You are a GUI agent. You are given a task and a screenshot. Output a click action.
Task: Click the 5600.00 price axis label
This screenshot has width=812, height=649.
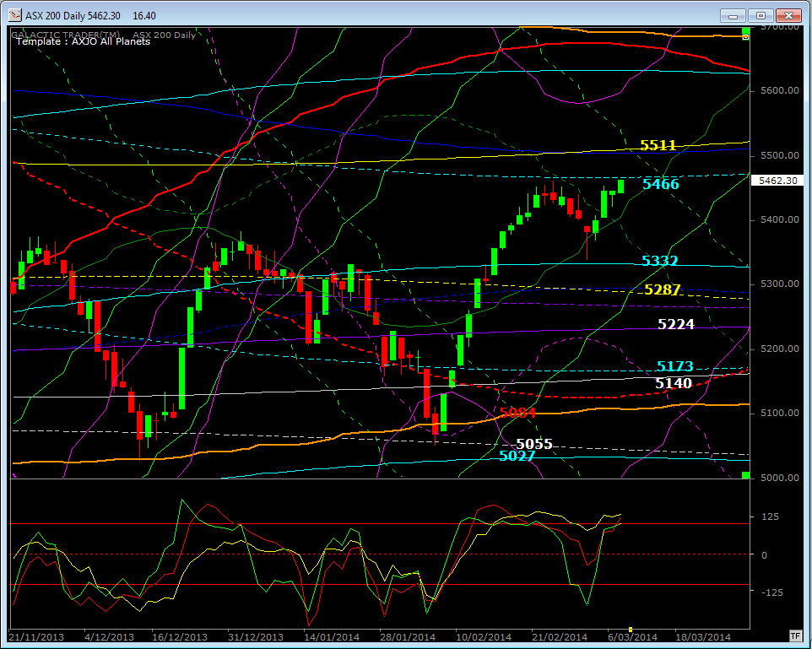click(780, 90)
